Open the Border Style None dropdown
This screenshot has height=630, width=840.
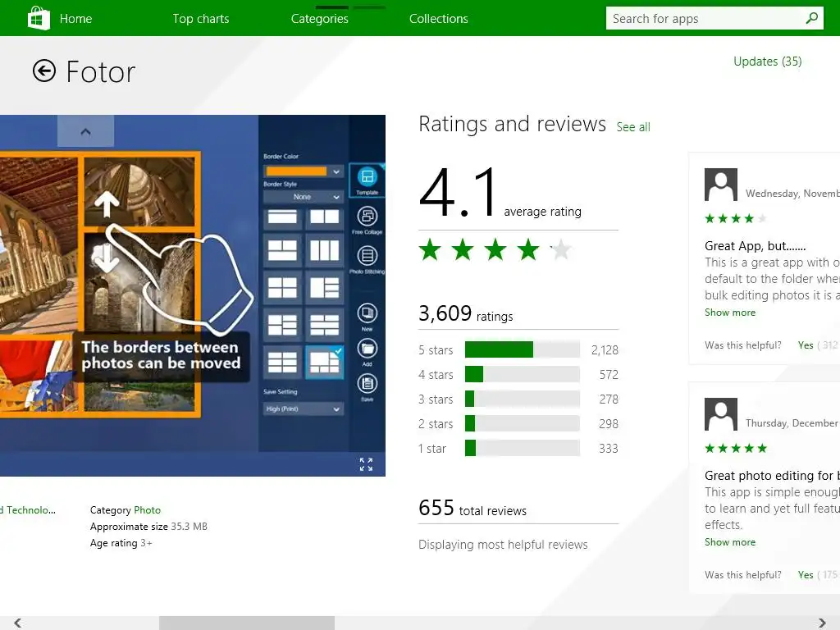304,197
